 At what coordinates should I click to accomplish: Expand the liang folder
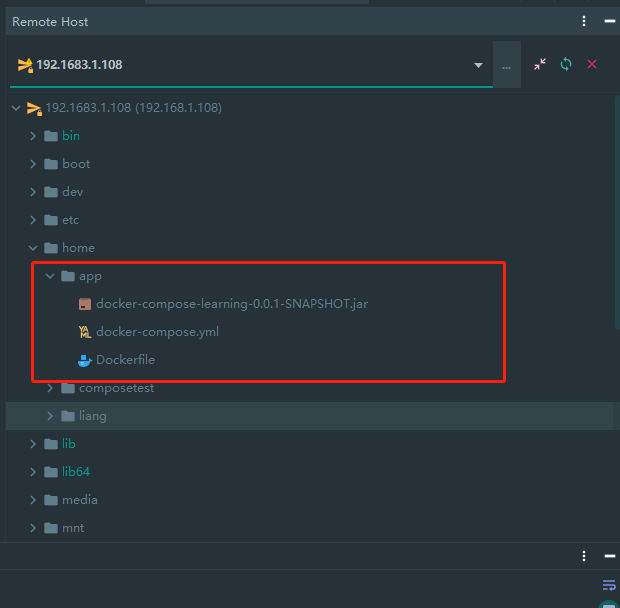(x=50, y=416)
